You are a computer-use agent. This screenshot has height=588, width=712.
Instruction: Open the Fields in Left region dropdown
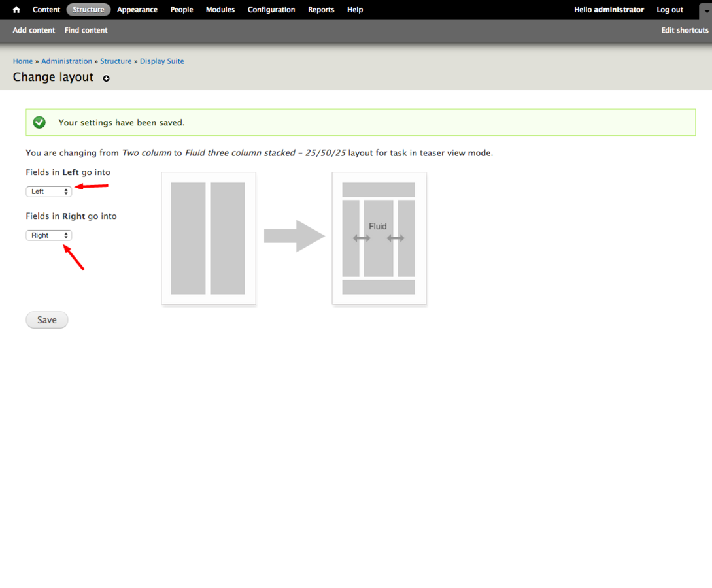(x=49, y=191)
